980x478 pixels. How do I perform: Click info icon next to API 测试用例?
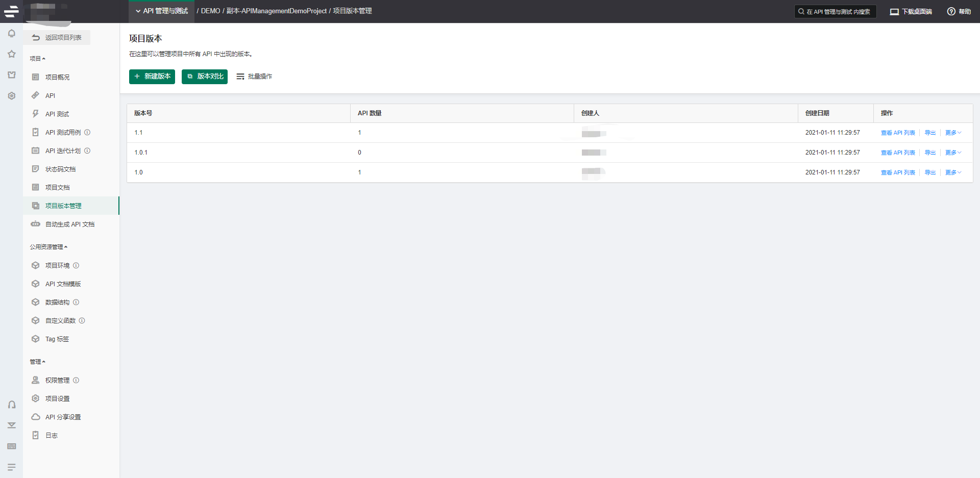[87, 132]
